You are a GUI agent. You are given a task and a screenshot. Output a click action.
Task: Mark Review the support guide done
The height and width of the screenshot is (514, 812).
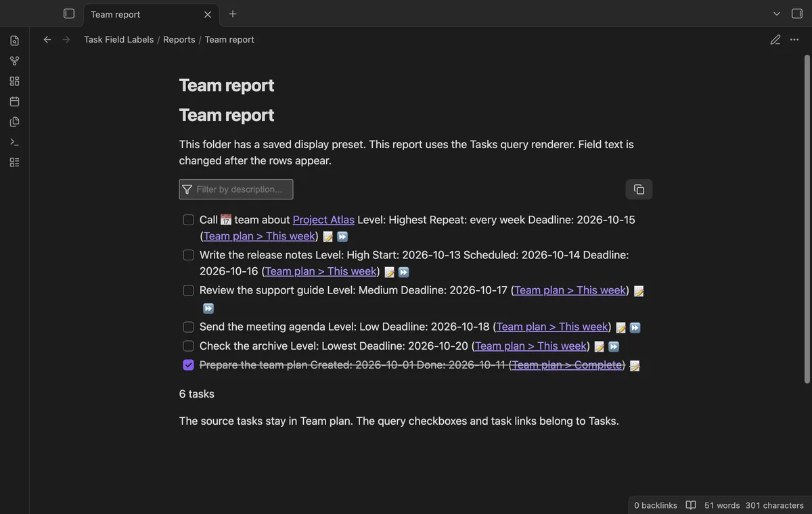click(189, 290)
